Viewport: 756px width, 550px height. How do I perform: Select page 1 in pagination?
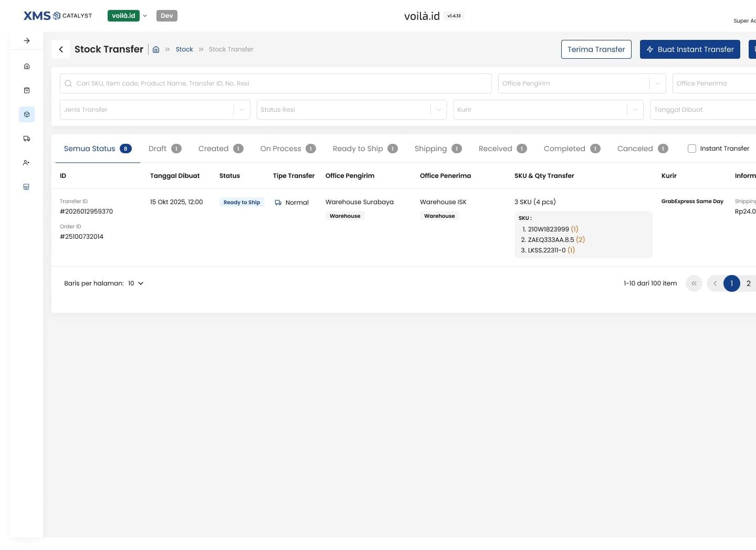(x=732, y=283)
